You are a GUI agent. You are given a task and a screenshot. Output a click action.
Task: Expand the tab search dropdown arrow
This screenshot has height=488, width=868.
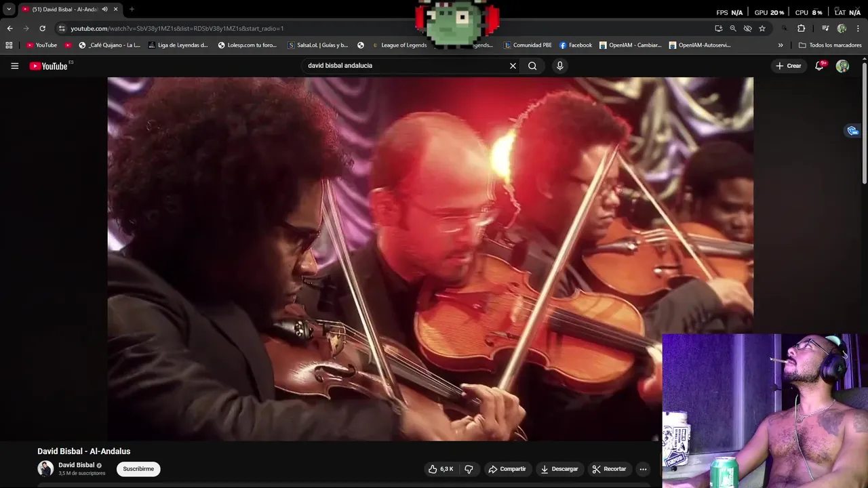(x=9, y=9)
